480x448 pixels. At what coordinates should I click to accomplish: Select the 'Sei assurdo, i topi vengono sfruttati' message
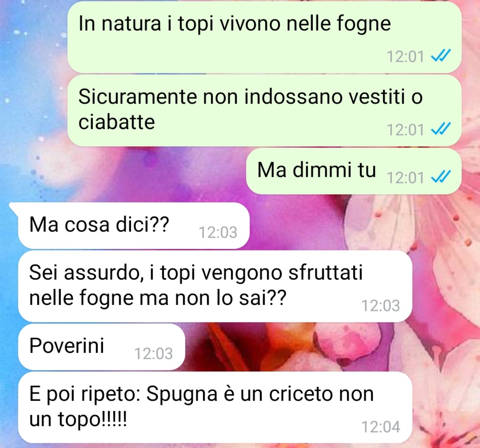[215, 286]
